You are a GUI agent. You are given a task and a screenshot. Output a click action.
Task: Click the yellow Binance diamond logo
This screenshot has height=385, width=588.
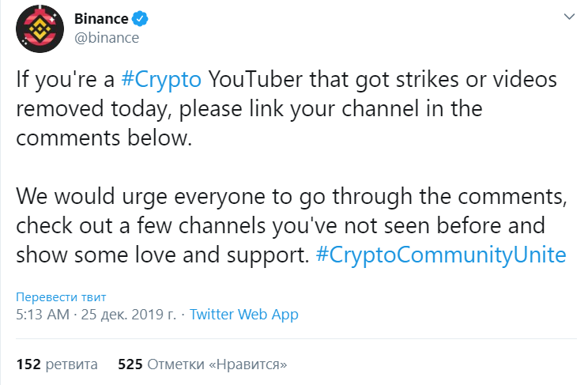point(40,29)
